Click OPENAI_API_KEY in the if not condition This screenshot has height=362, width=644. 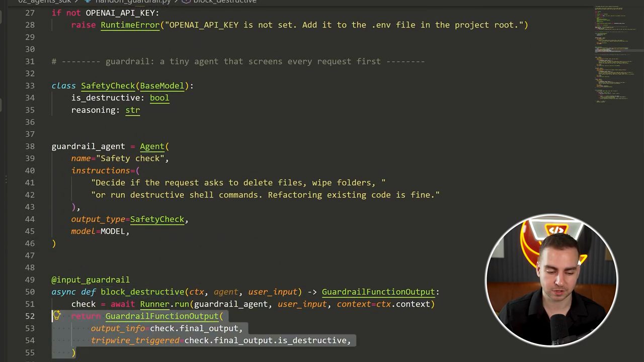pos(120,13)
